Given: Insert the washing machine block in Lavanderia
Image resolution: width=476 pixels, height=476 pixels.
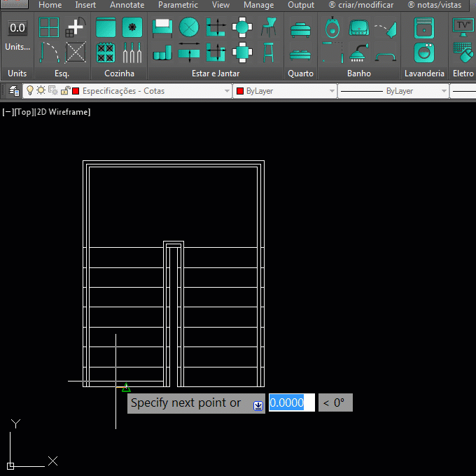Looking at the screenshot, I should pos(423,53).
